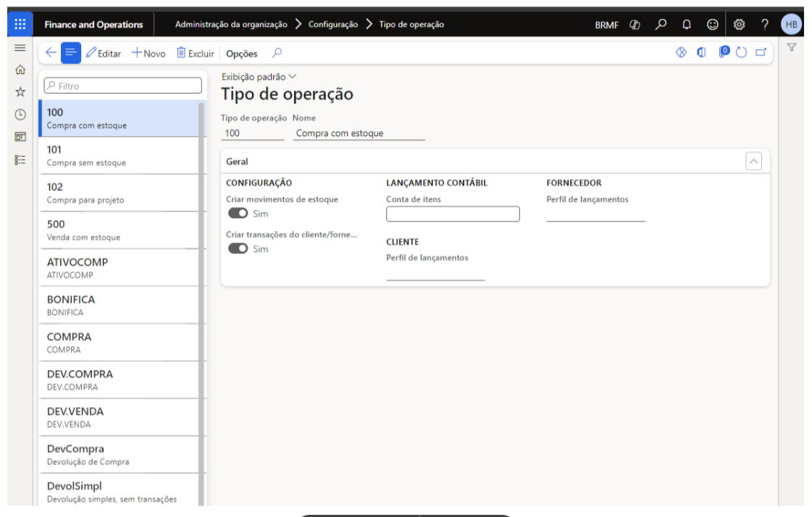Open Workspaces icon in left sidebar
This screenshot has width=812, height=517.
coord(20,137)
